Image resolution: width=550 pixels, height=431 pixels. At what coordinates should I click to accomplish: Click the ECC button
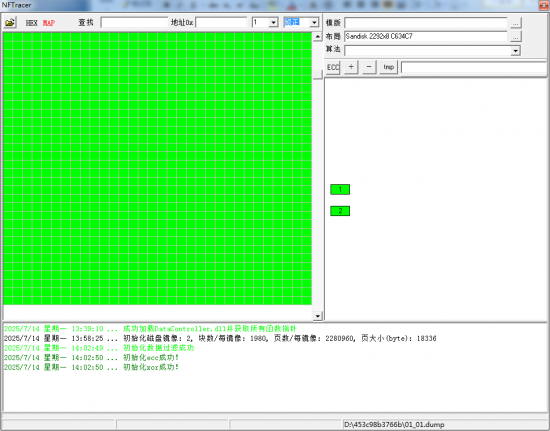(333, 67)
